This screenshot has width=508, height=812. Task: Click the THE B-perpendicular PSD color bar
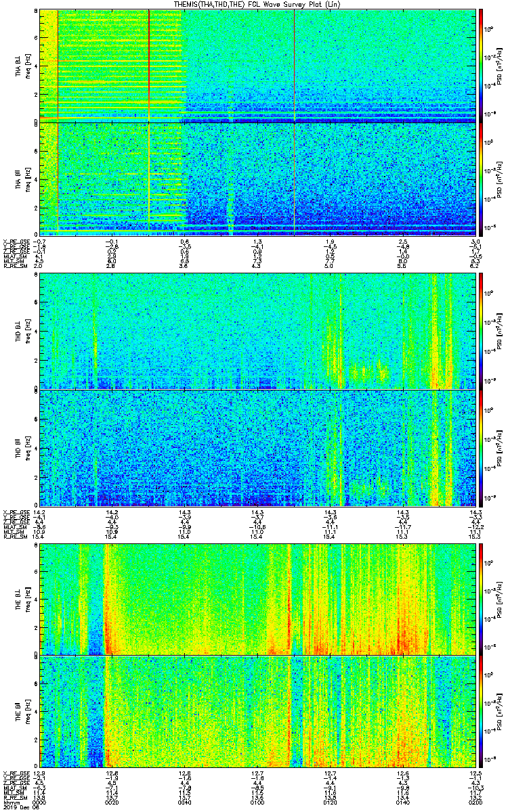pos(482,598)
